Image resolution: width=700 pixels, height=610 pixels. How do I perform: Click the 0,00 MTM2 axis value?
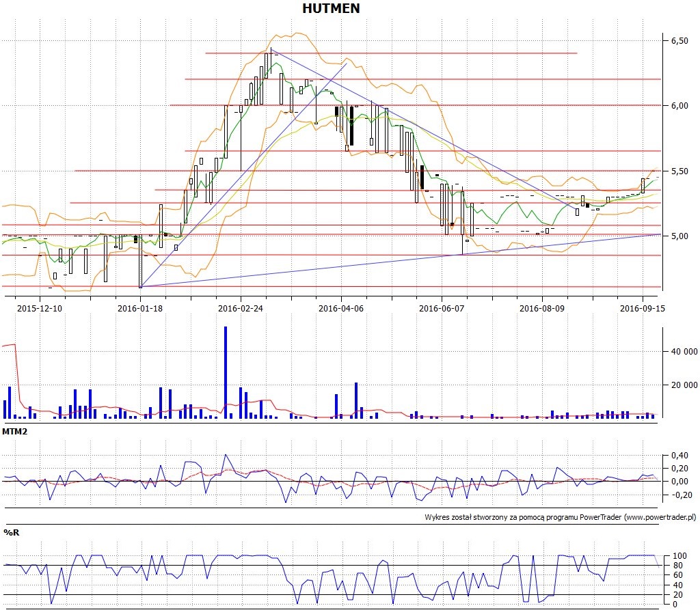point(679,482)
